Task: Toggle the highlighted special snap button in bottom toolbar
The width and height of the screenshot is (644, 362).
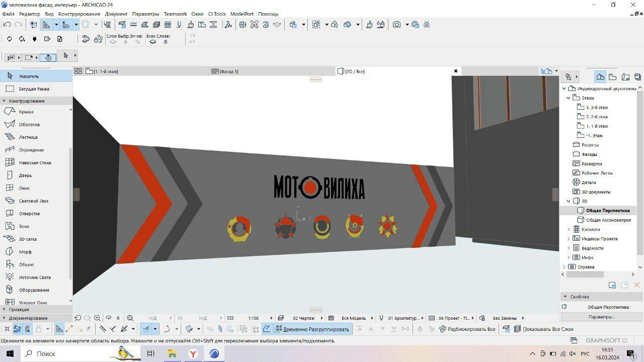Action: pos(146,329)
